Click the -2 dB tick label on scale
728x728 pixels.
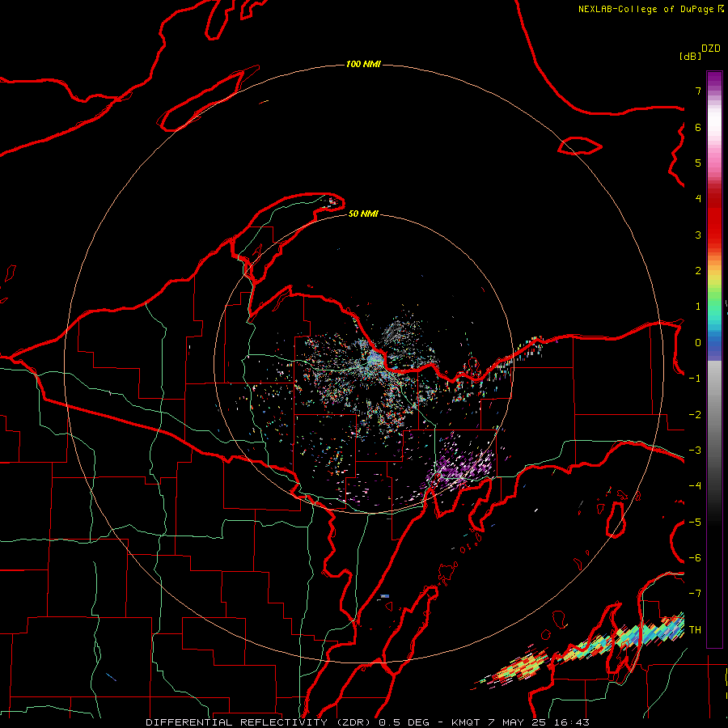(x=695, y=415)
